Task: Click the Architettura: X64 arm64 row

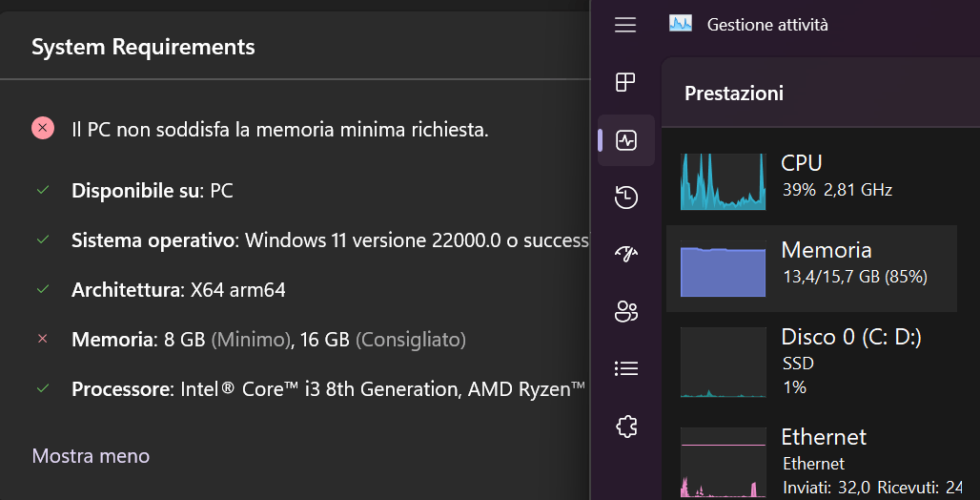Action: click(x=179, y=290)
